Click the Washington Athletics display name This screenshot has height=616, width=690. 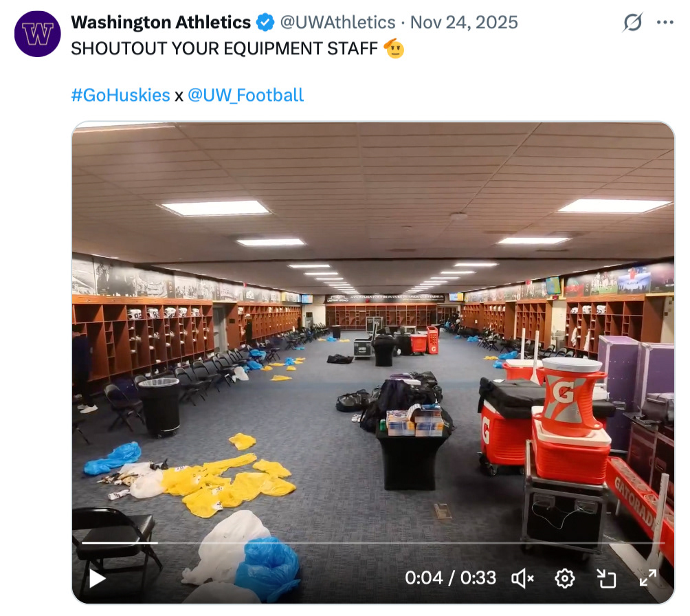click(x=161, y=23)
